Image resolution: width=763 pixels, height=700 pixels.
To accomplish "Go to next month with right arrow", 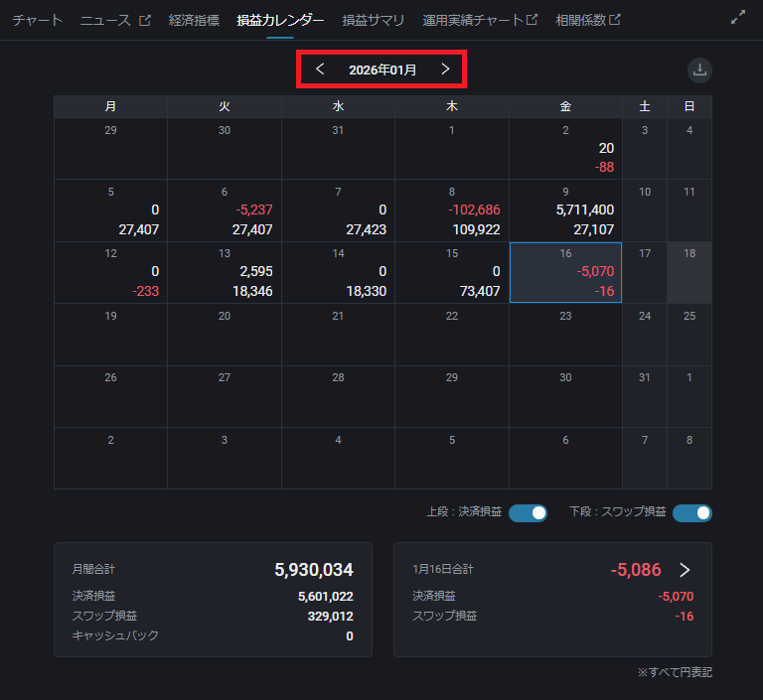I will click(445, 70).
